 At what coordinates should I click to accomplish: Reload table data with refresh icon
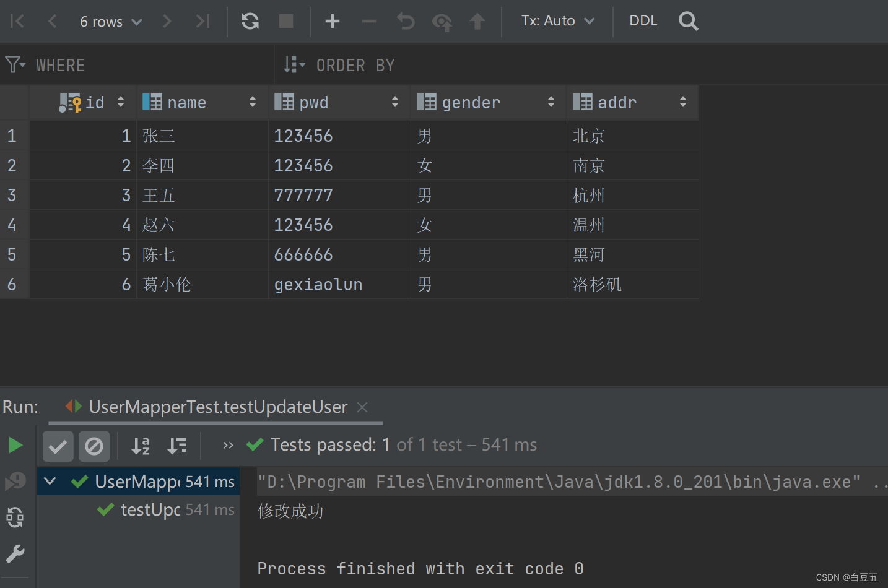coord(250,21)
